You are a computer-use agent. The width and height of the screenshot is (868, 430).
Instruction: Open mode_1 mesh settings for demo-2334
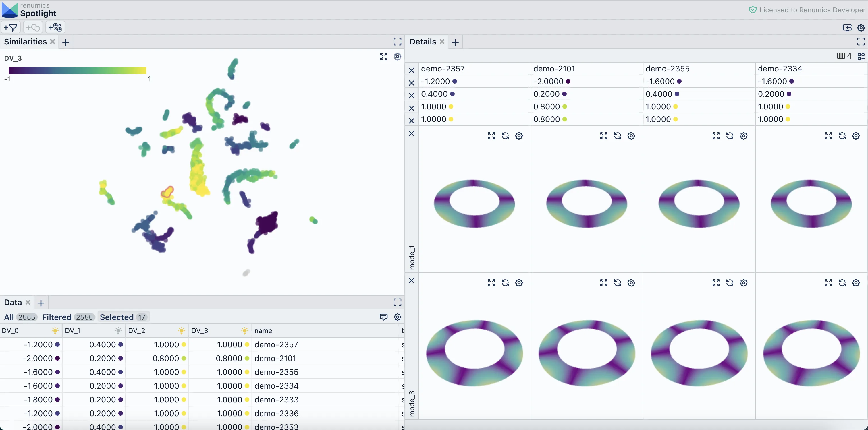pyautogui.click(x=856, y=136)
